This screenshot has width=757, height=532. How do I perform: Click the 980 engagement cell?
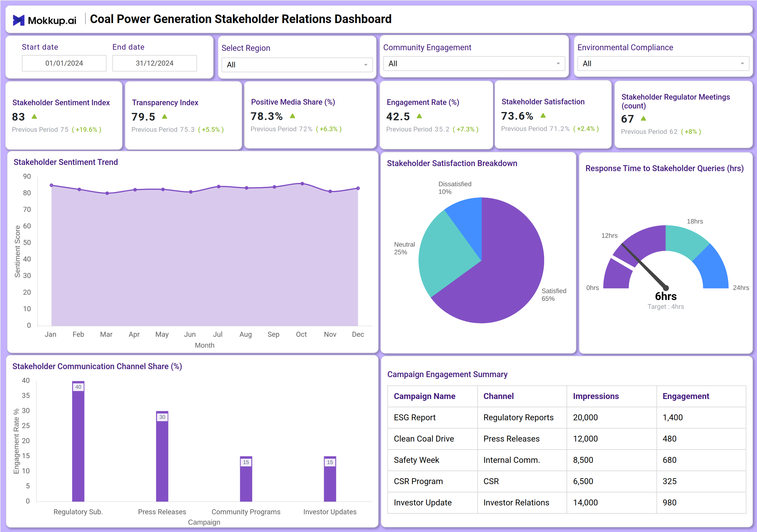click(701, 503)
